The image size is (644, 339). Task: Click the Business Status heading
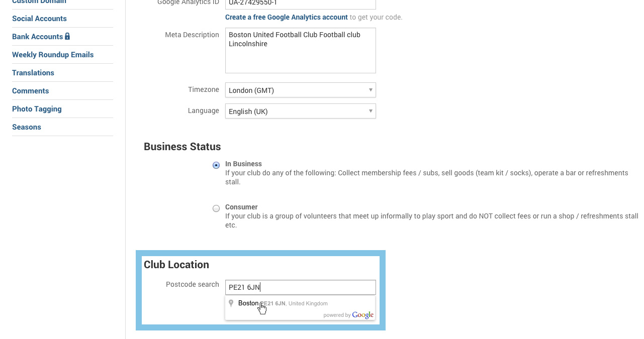coord(182,147)
